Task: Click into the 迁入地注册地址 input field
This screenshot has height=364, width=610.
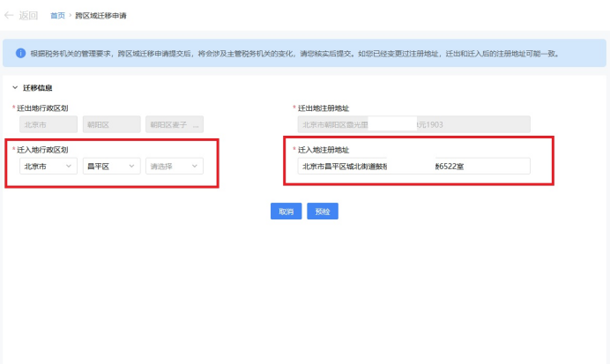Action: (413, 166)
